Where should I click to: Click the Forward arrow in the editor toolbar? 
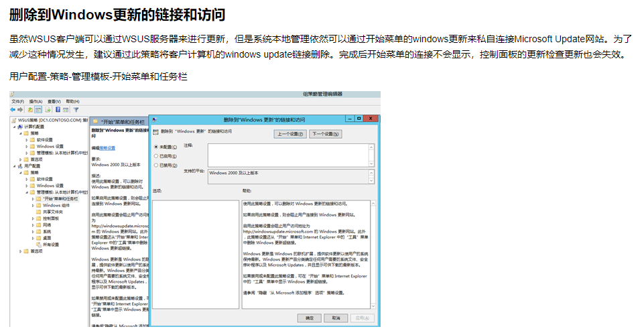click(20, 110)
